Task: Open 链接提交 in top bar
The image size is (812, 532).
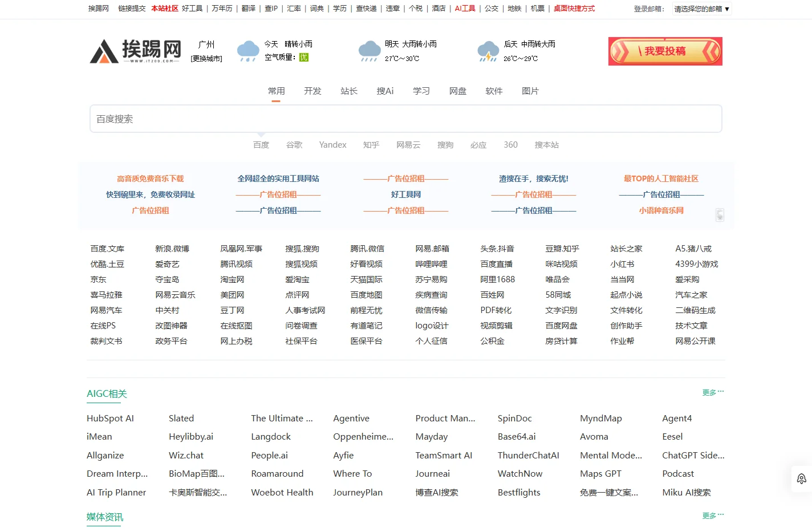Action: pyautogui.click(x=132, y=9)
